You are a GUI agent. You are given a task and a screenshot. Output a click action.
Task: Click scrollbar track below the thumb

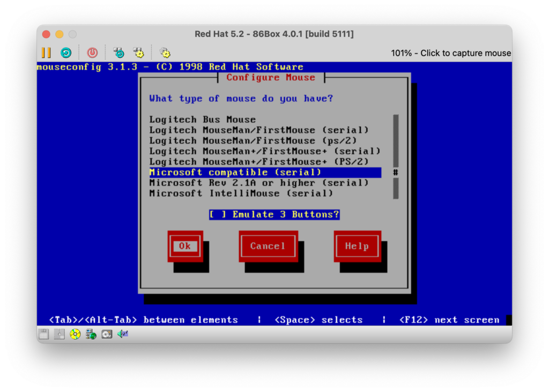tap(396, 188)
